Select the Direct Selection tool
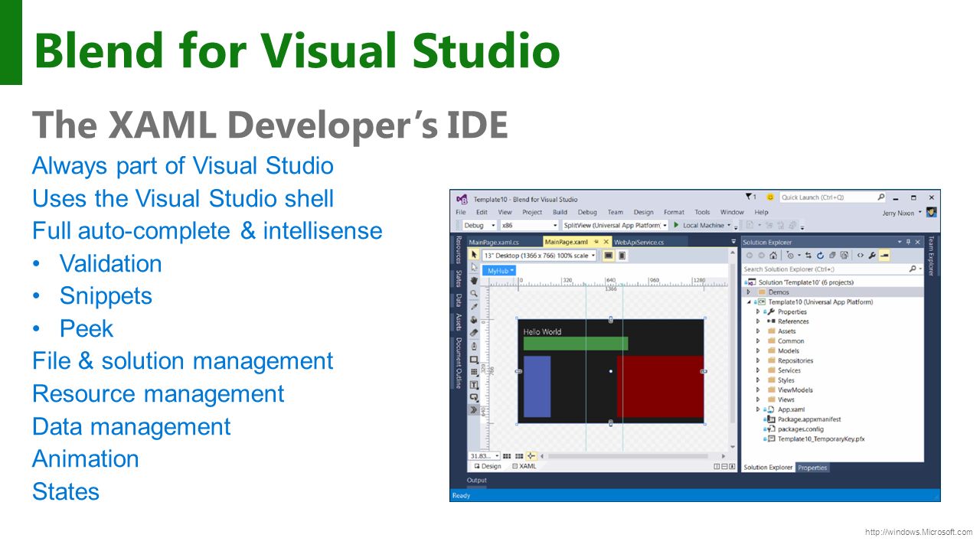 click(x=474, y=268)
